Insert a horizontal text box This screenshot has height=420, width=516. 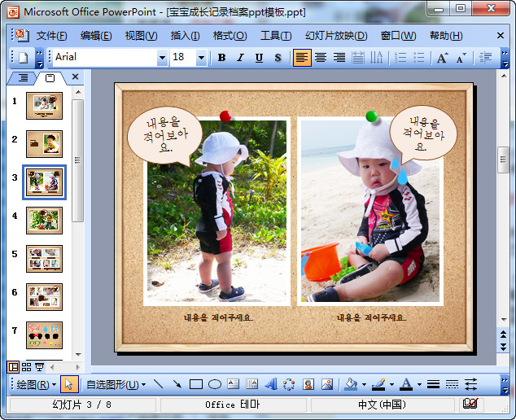pyautogui.click(x=233, y=384)
